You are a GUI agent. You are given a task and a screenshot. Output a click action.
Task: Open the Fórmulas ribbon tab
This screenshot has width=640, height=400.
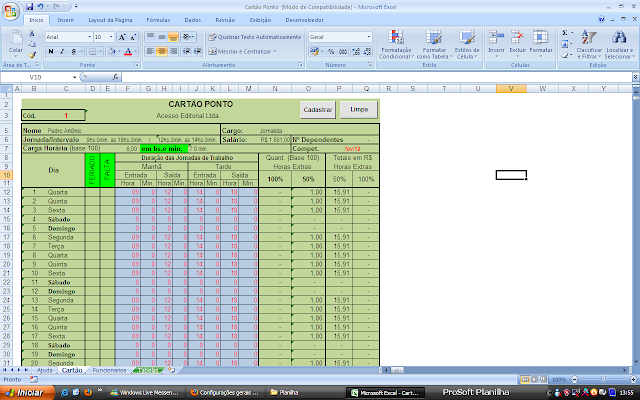click(158, 20)
